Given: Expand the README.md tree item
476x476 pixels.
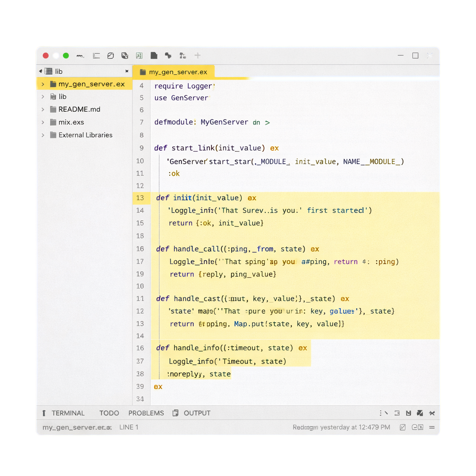Looking at the screenshot, I should coord(43,109).
